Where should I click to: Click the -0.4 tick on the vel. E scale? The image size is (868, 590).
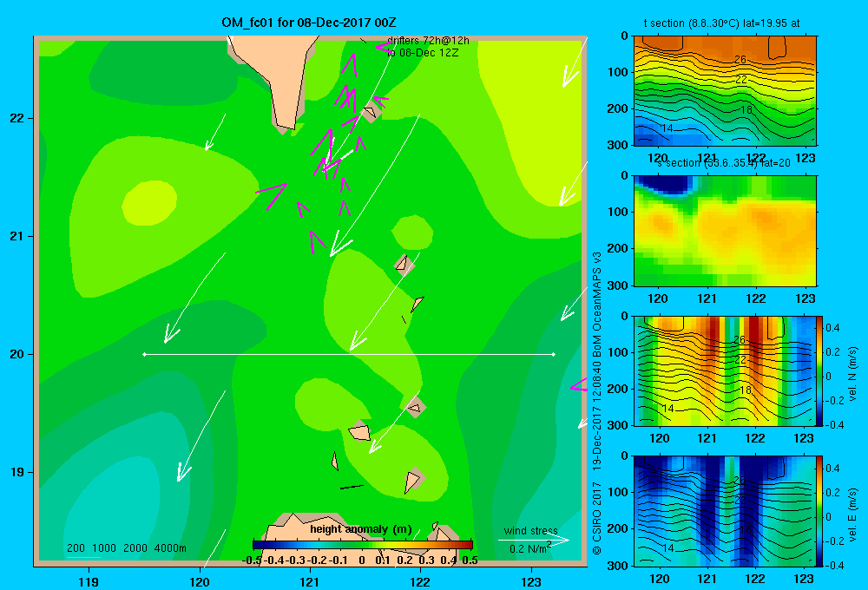tap(834, 565)
